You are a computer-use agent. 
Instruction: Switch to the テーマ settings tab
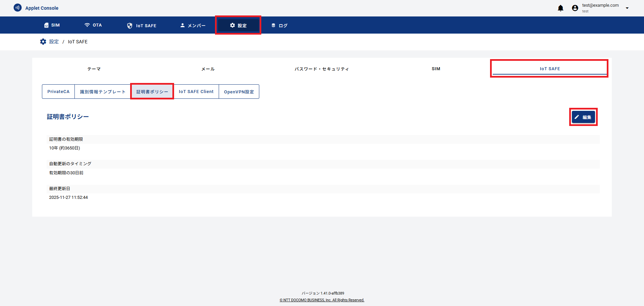(94, 69)
